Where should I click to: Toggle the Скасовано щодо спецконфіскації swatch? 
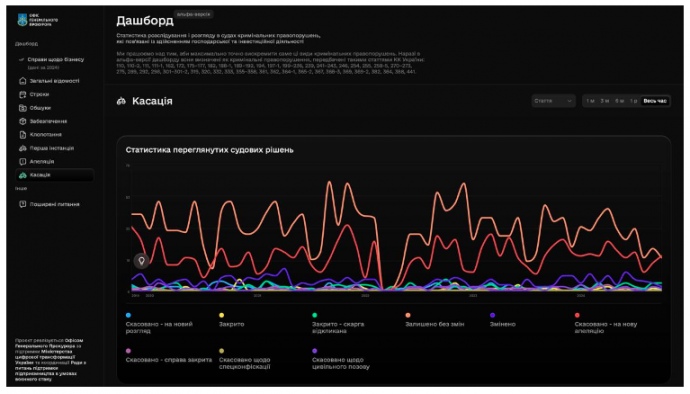[221, 351]
